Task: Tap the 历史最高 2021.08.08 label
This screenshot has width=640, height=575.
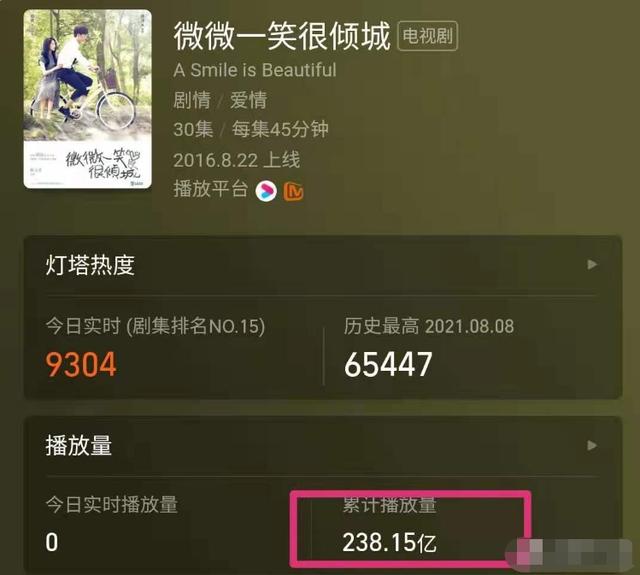Action: [x=429, y=326]
